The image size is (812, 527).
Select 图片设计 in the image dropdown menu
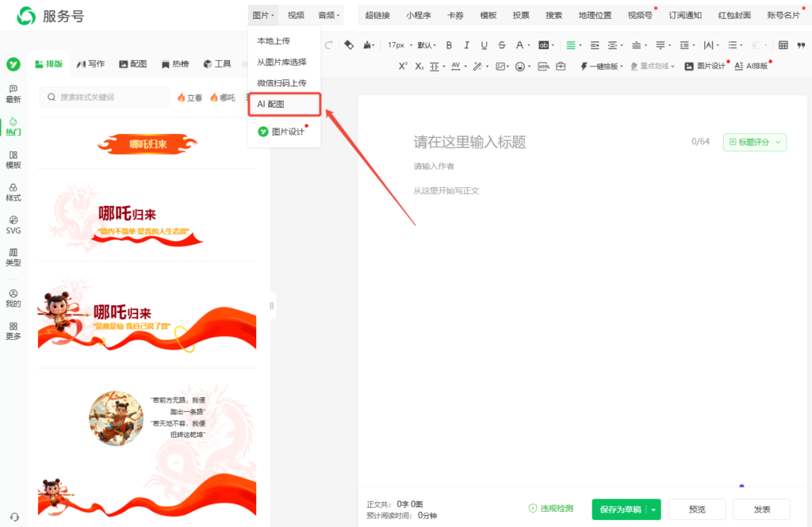pos(285,132)
